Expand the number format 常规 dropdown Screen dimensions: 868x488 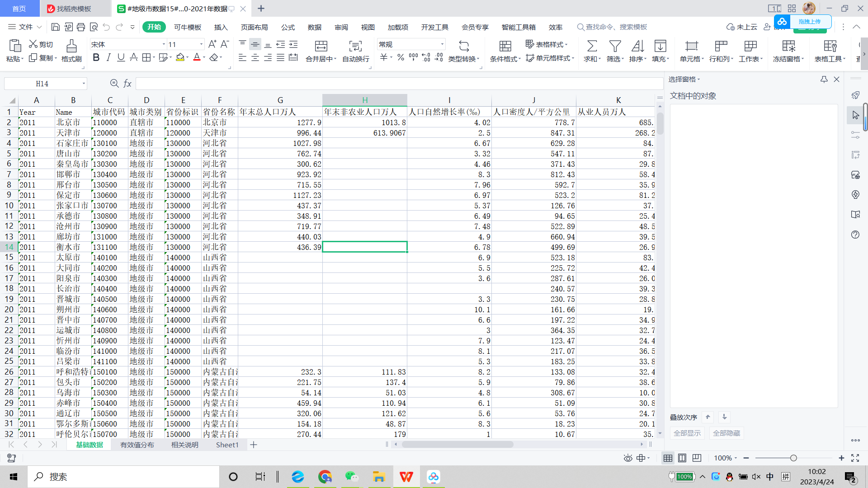(x=442, y=44)
